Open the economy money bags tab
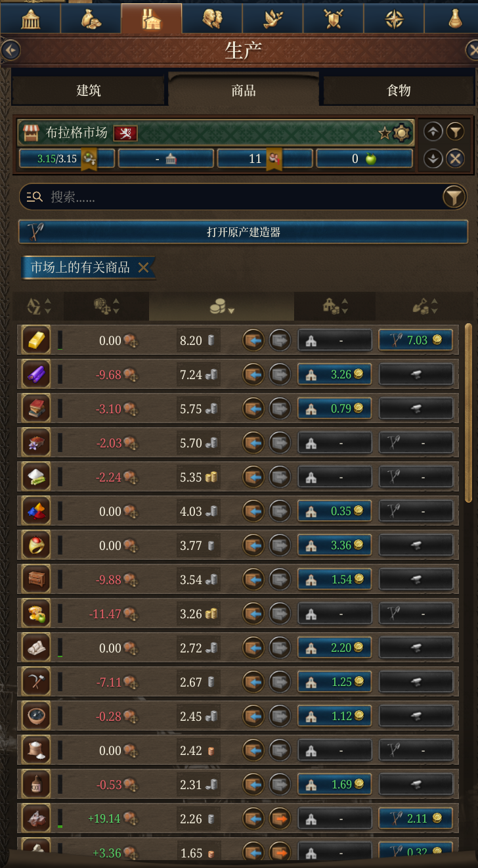This screenshot has width=478, height=868. (x=91, y=18)
